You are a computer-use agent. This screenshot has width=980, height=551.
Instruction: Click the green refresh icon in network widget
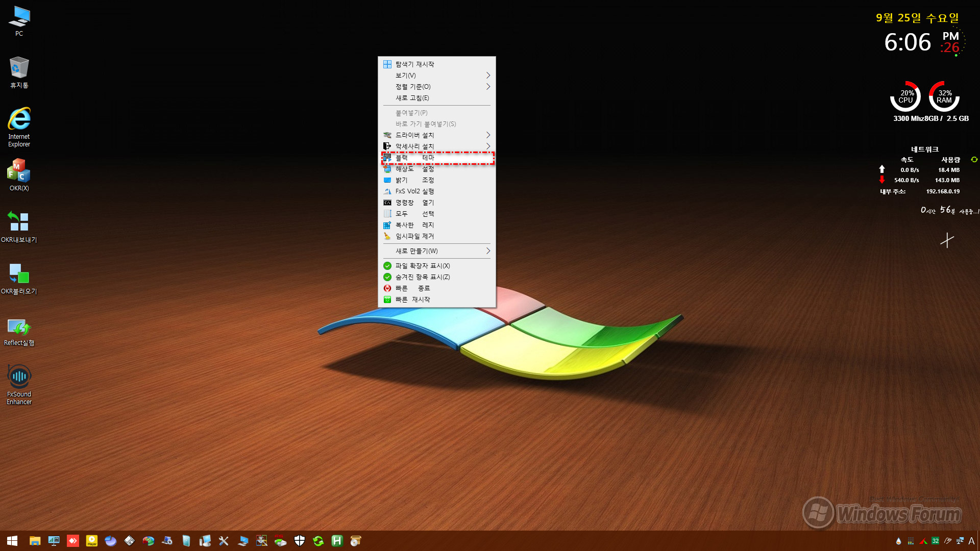click(974, 160)
